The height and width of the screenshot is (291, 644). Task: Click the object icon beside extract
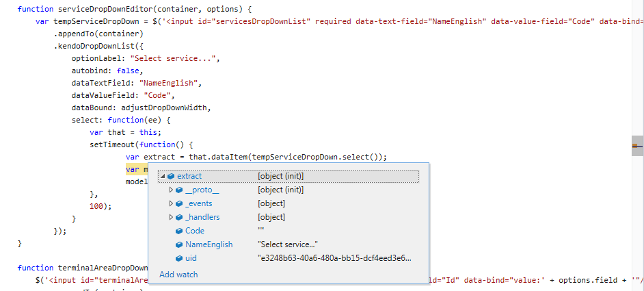[171, 176]
